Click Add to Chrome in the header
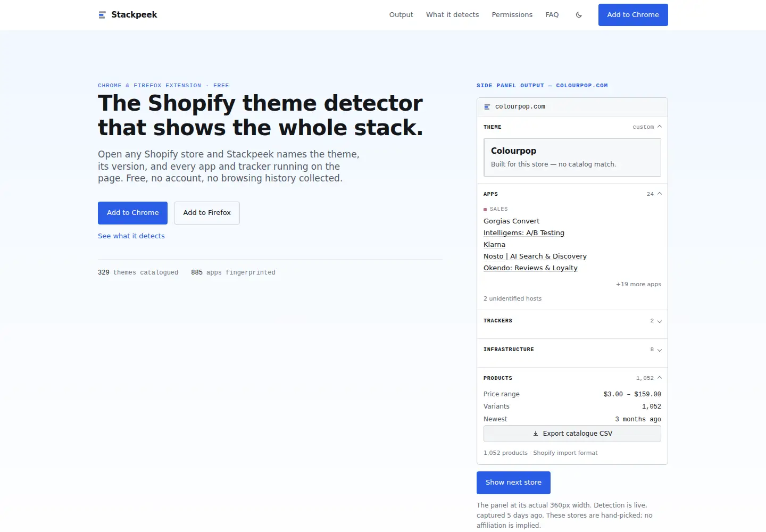This screenshot has height=532, width=766. [x=633, y=15]
